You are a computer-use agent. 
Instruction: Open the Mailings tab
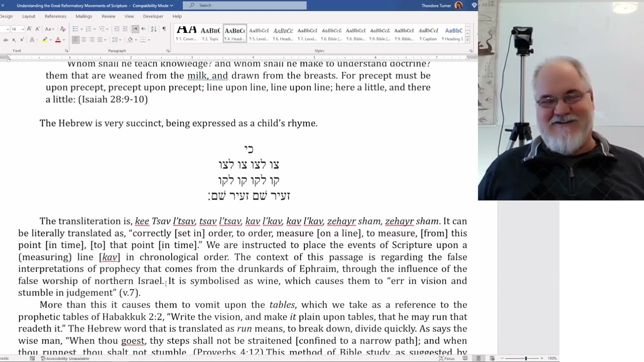84,16
